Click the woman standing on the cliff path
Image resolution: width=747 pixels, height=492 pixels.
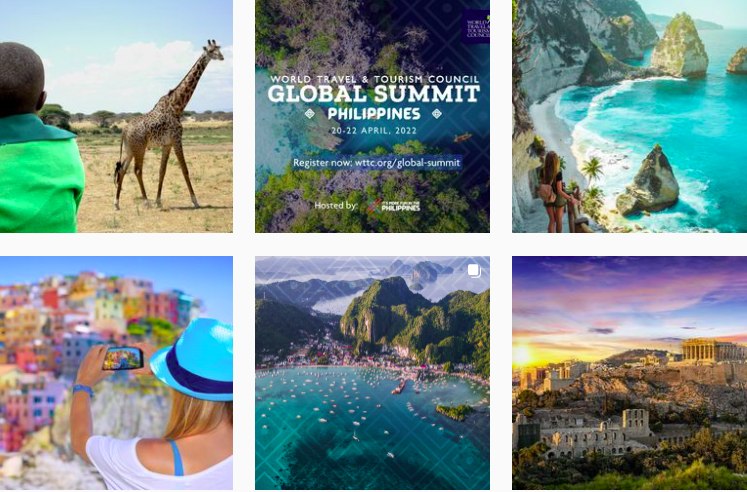coord(553,191)
